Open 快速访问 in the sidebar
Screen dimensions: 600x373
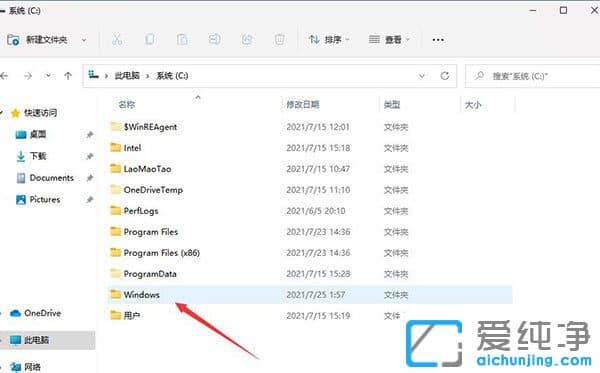(41, 113)
